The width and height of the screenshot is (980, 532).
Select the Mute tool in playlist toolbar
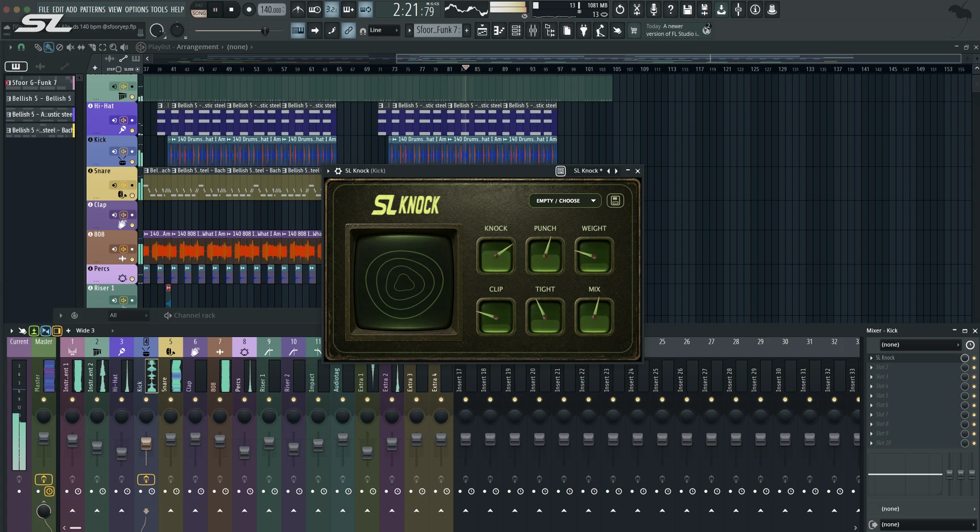pos(70,47)
